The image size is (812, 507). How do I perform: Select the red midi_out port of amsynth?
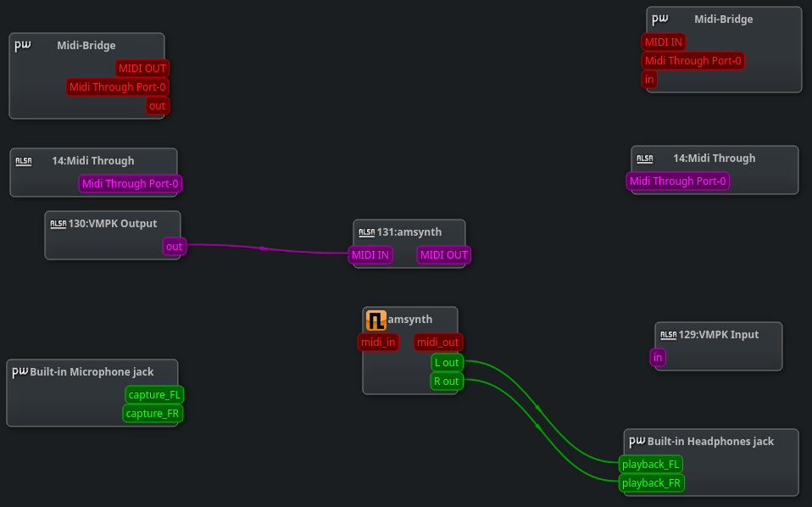tap(437, 343)
